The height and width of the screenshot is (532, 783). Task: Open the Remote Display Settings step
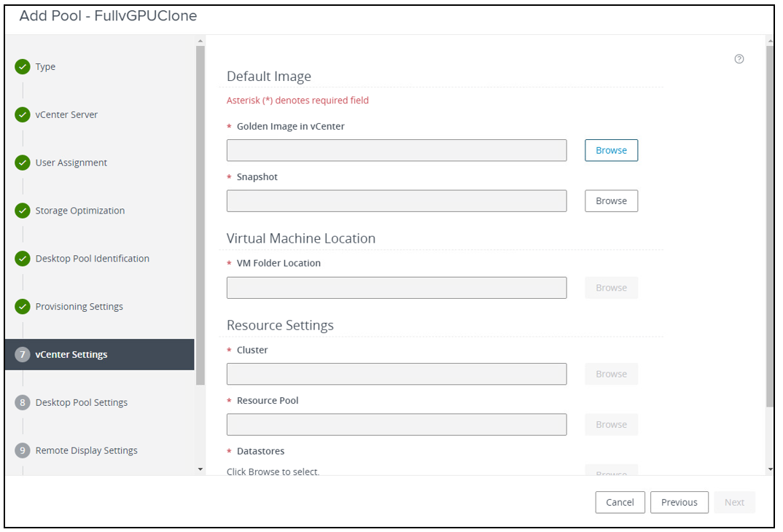pos(86,450)
